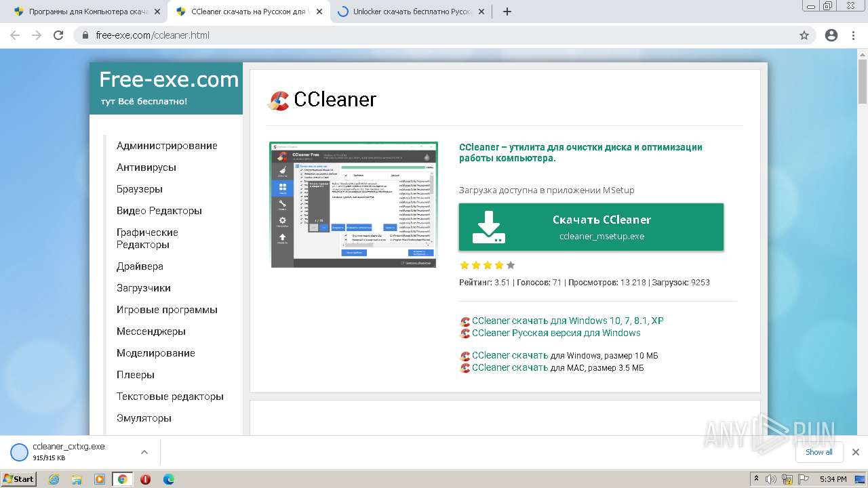Rate with the first yellow star
Screen dimensions: 868x488
pos(465,265)
